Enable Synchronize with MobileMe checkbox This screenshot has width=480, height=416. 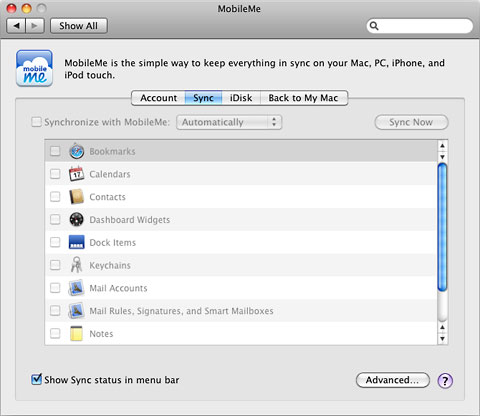[36, 122]
